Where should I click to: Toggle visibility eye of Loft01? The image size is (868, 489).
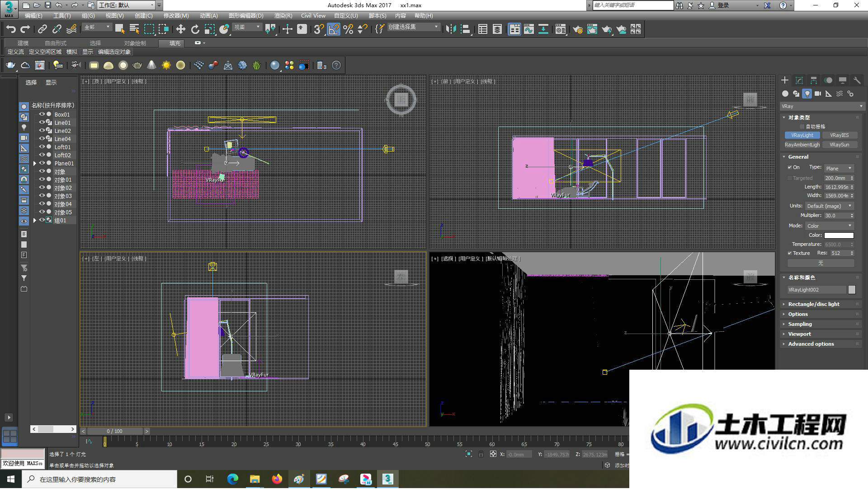pyautogui.click(x=42, y=147)
